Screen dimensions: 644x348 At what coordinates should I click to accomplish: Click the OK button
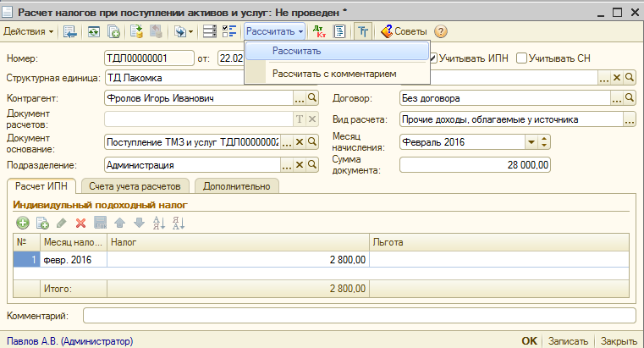pyautogui.click(x=529, y=341)
